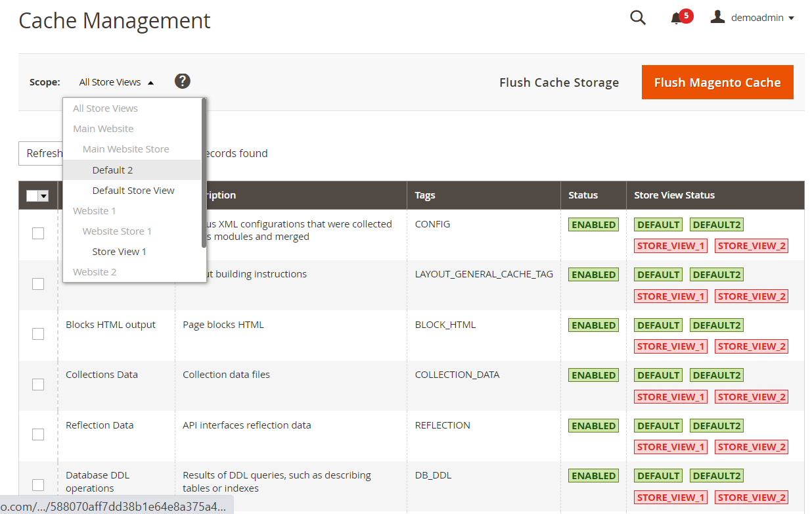Click the red notification count badge

tap(686, 15)
